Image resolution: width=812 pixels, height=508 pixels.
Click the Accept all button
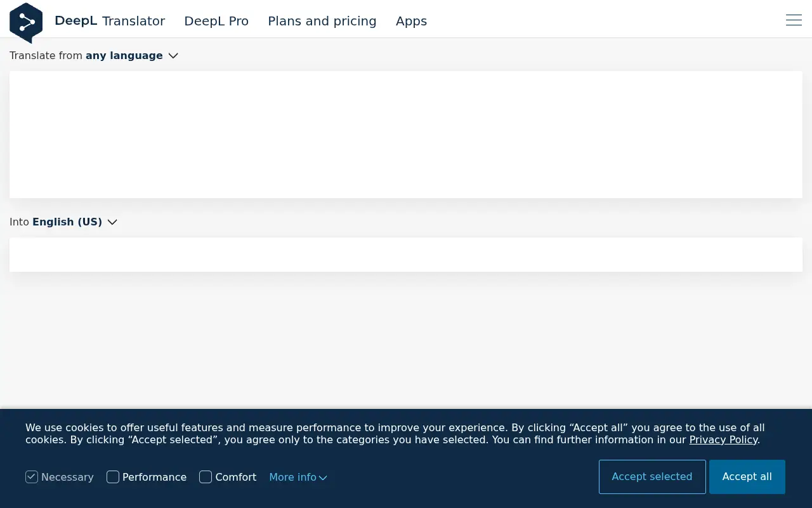[747, 477]
